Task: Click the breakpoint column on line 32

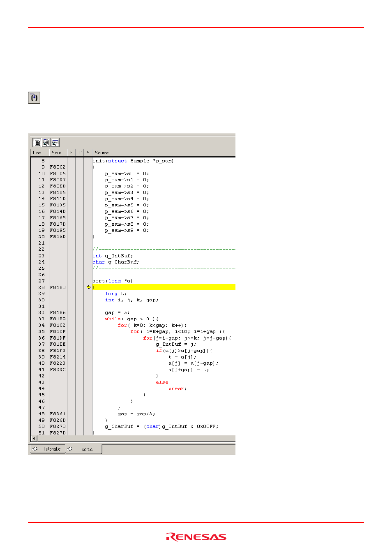Action: tap(88, 313)
